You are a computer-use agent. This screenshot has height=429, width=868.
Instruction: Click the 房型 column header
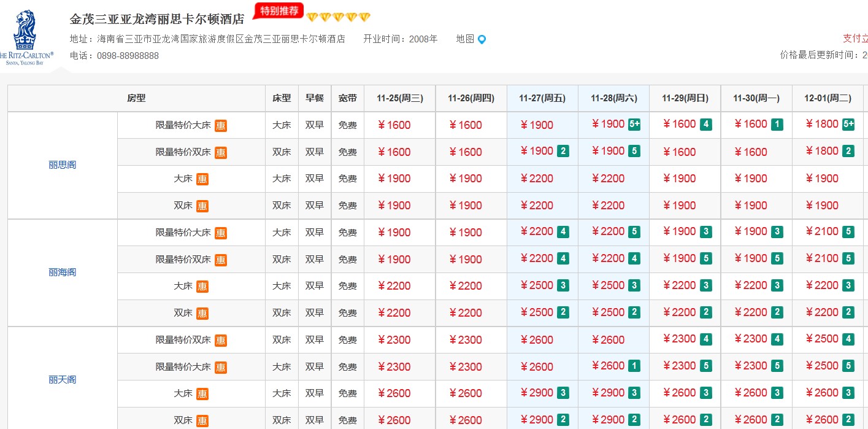pyautogui.click(x=136, y=98)
